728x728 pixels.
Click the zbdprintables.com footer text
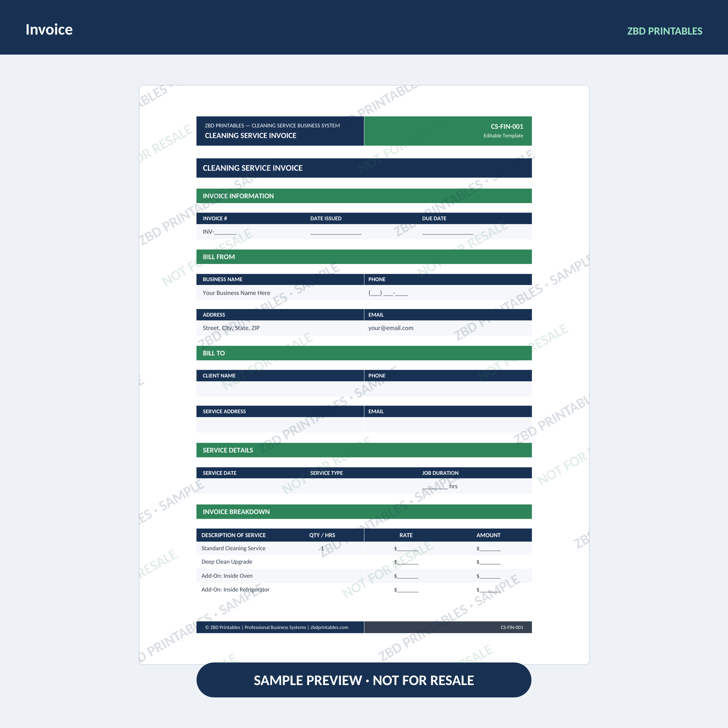(x=329, y=628)
